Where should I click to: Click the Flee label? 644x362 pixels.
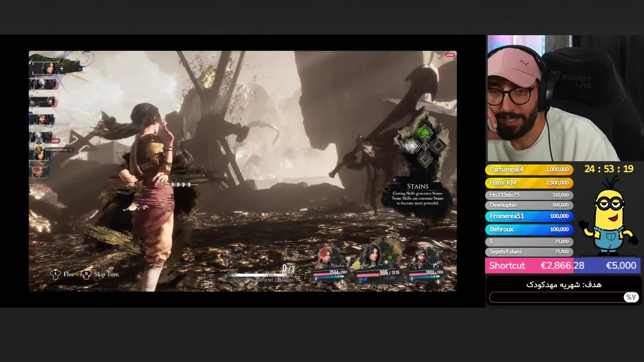(69, 274)
